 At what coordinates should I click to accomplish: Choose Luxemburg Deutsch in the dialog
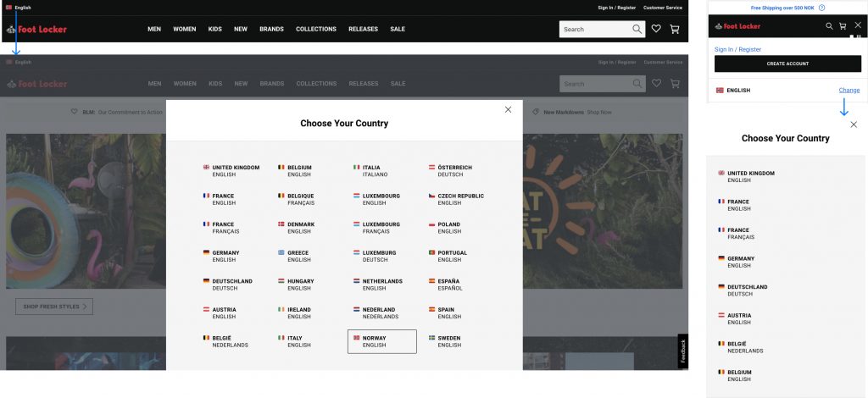coord(375,256)
